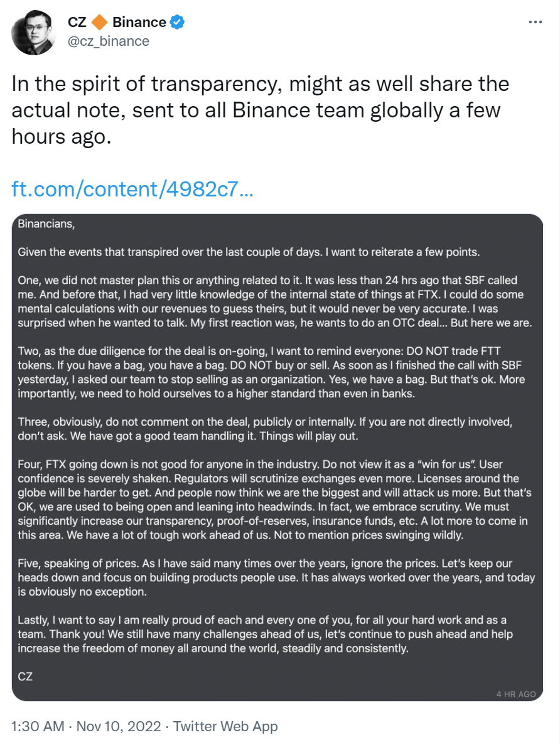Image resolution: width=560 pixels, height=745 pixels.
Task: Click CZ's profile picture avatar
Action: click(x=33, y=31)
